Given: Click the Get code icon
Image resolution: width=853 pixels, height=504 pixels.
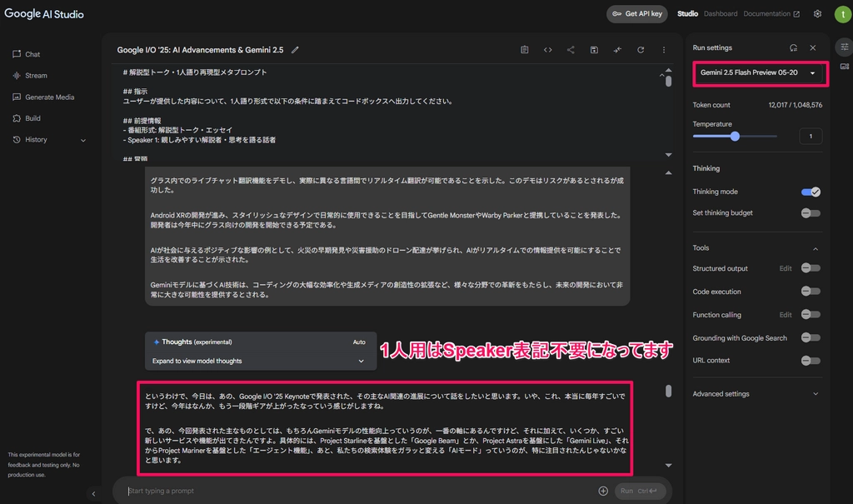Looking at the screenshot, I should [x=548, y=50].
